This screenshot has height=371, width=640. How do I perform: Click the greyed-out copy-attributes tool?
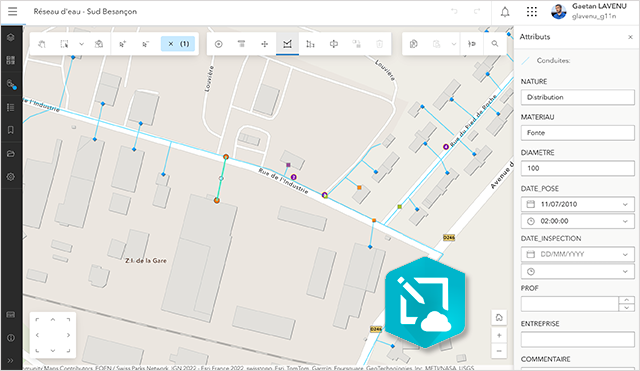[x=356, y=44]
